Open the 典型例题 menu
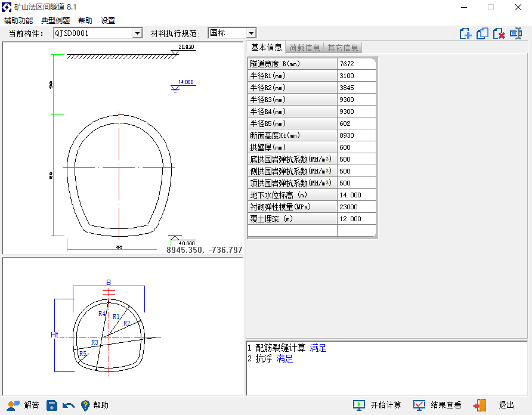This screenshot has height=415, width=532. (55, 21)
